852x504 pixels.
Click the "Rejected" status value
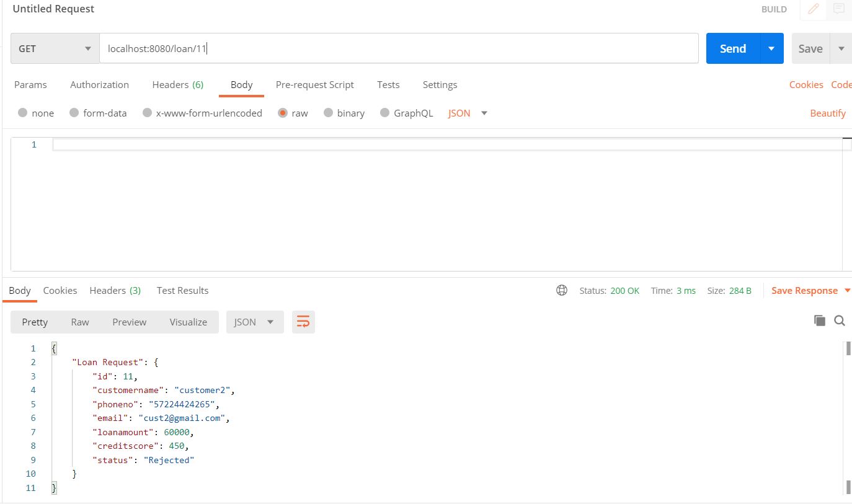coord(169,460)
